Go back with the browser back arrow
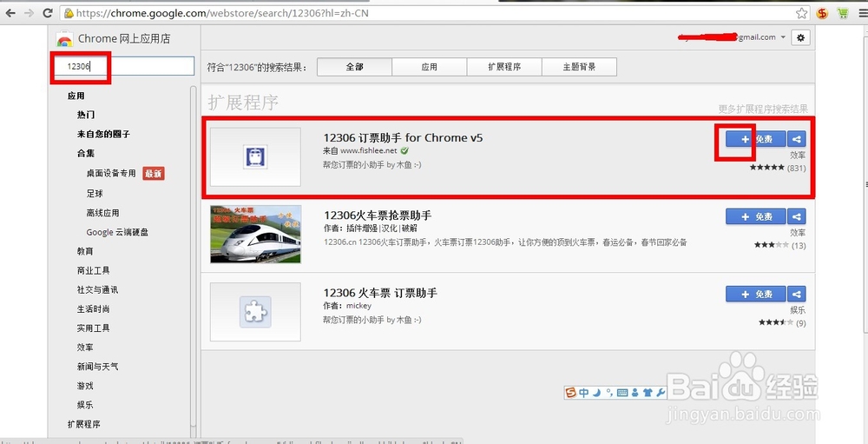Screen dimensions: 868x444 click(x=10, y=12)
